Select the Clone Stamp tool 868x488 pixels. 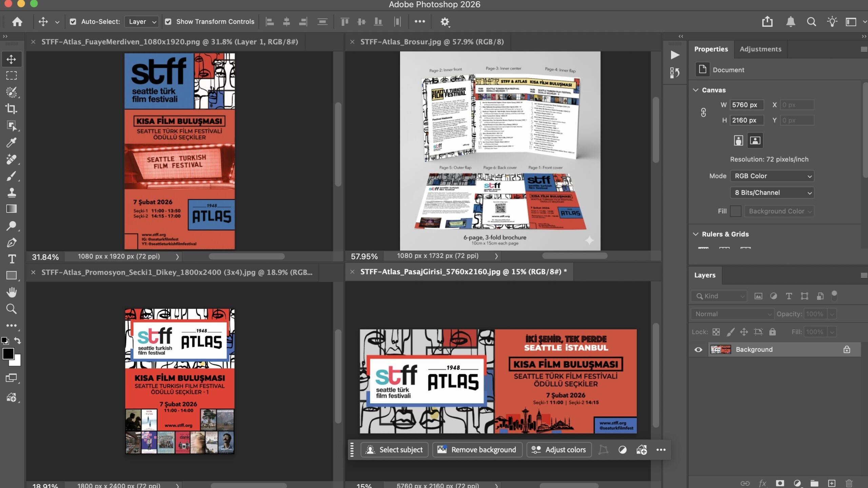pyautogui.click(x=11, y=192)
